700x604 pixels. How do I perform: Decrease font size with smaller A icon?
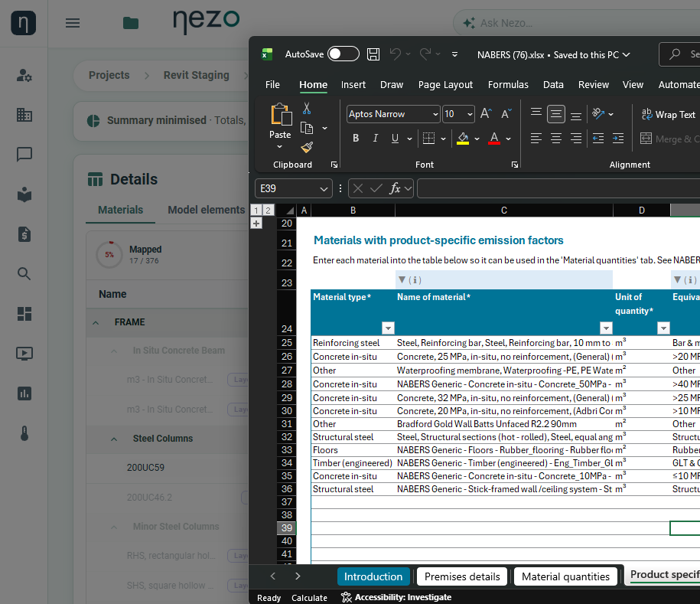point(506,113)
